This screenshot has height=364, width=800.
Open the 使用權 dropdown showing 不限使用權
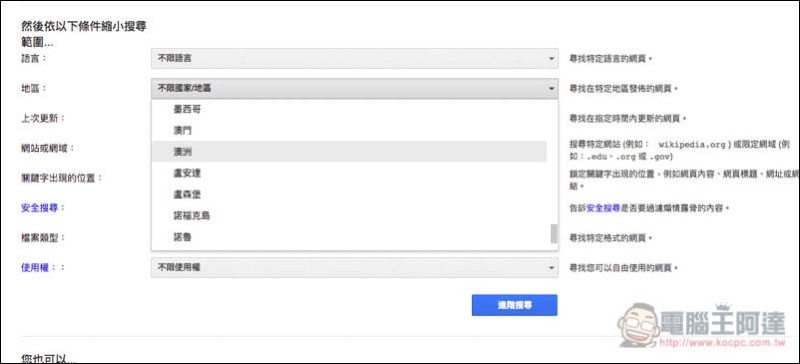[355, 267]
